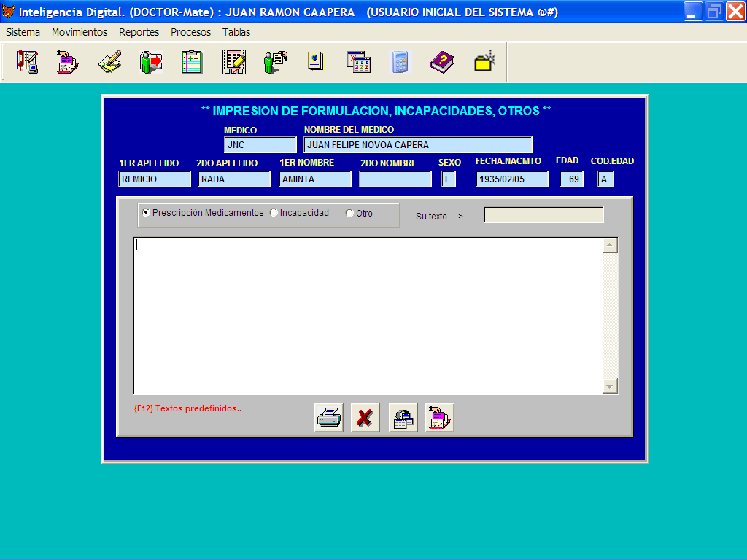Click the COD.EDAD field showing A

605,179
